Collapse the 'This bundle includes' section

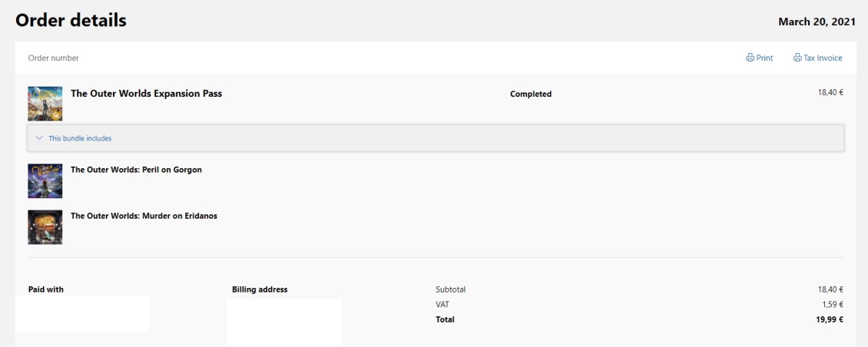(436, 138)
